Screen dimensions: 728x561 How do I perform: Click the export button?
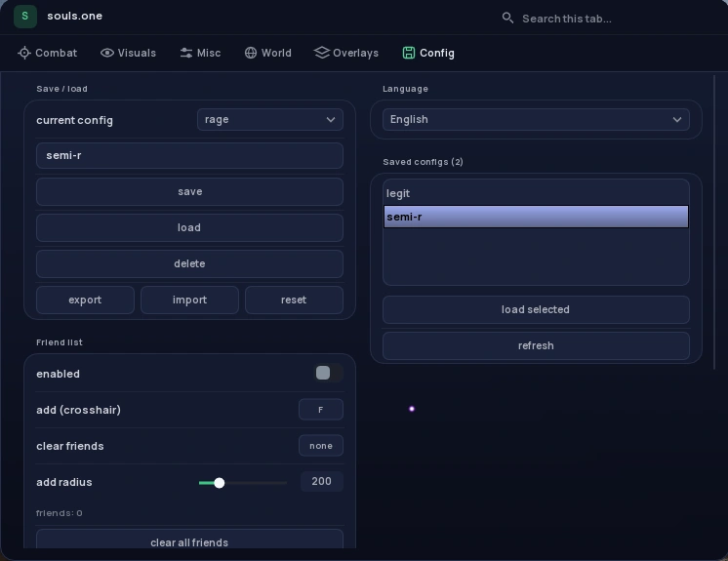point(86,301)
